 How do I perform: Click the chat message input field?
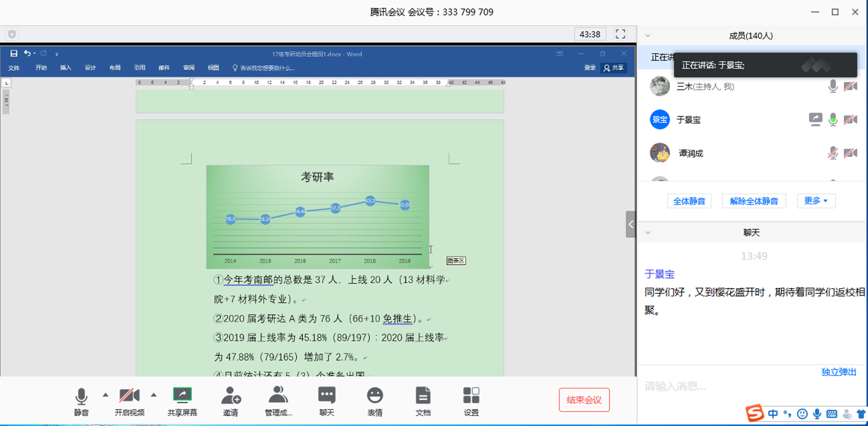click(723, 386)
